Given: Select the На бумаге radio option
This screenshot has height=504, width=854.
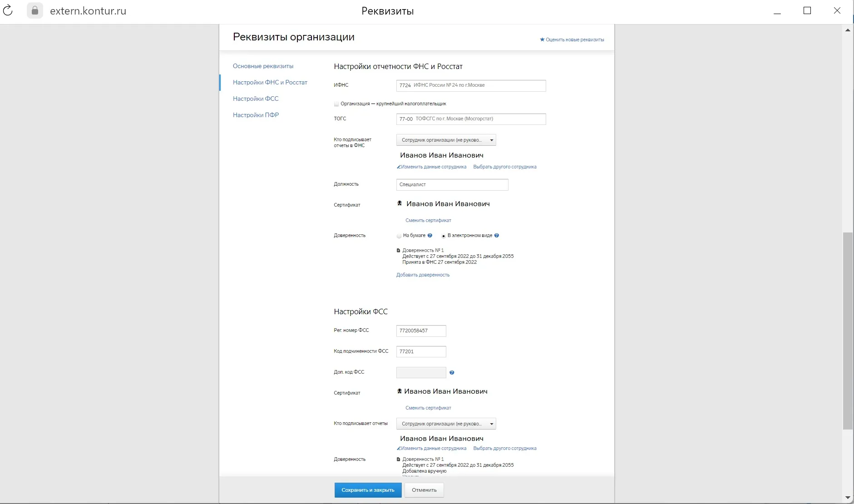Looking at the screenshot, I should 399,236.
